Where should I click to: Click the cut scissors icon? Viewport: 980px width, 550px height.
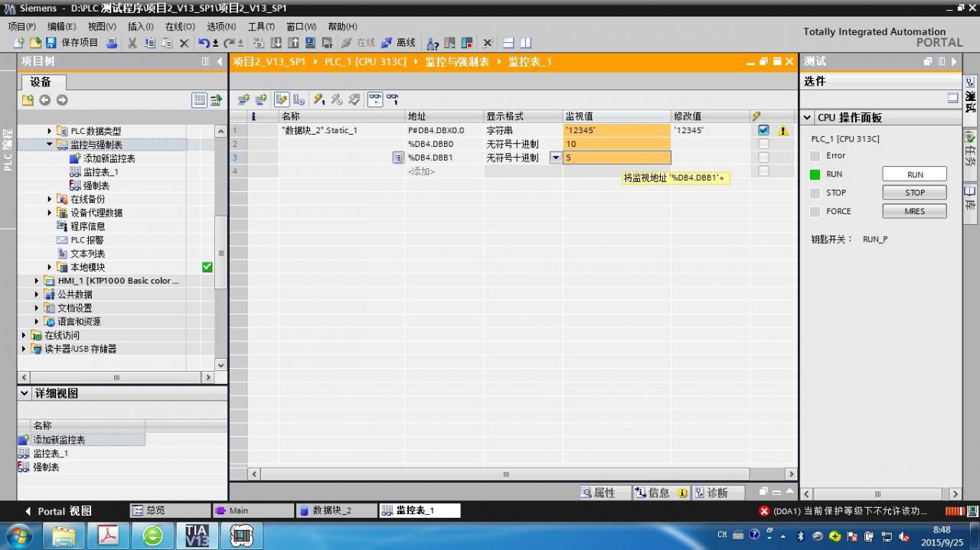132,43
